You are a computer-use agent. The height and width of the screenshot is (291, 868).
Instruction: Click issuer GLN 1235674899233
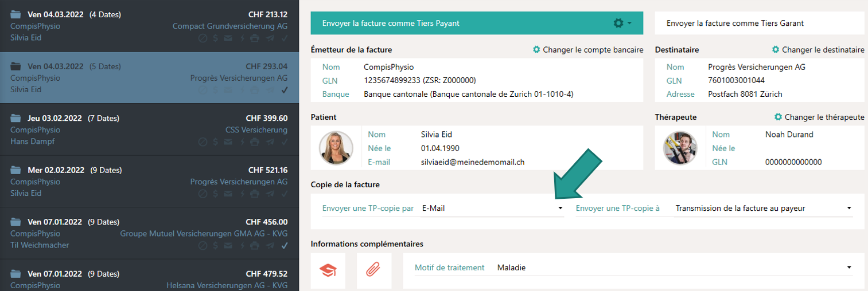[x=392, y=81]
